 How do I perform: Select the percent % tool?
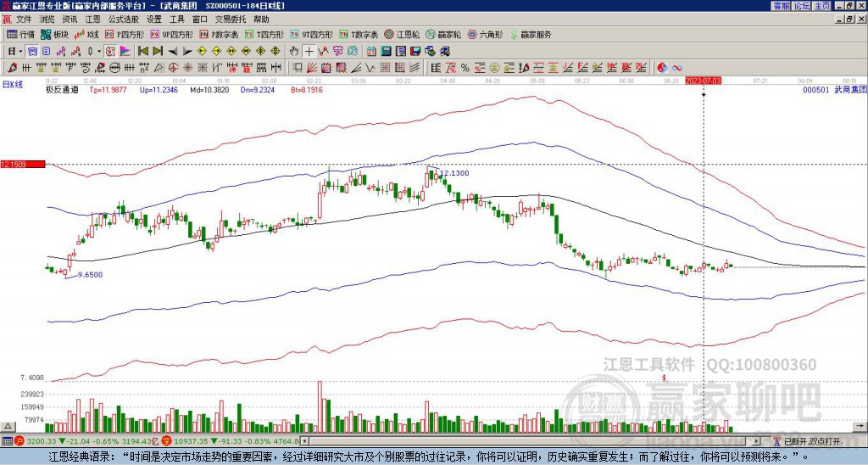[x=465, y=68]
